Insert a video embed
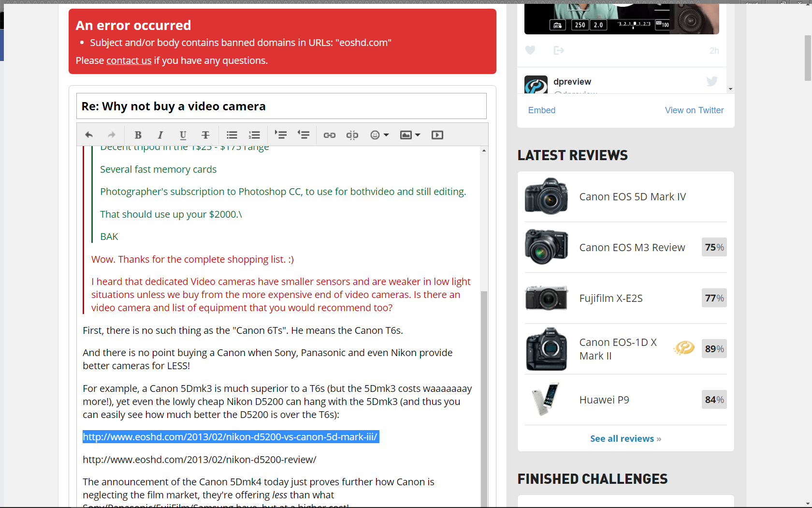812x508 pixels. [437, 135]
